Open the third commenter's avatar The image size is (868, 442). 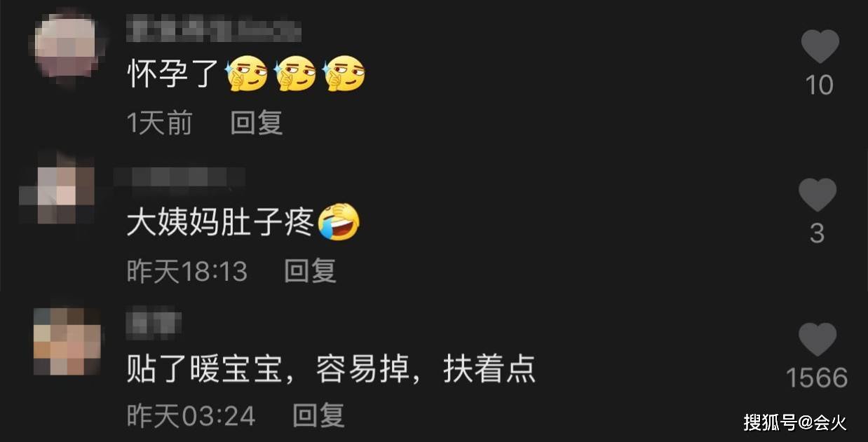point(67,341)
